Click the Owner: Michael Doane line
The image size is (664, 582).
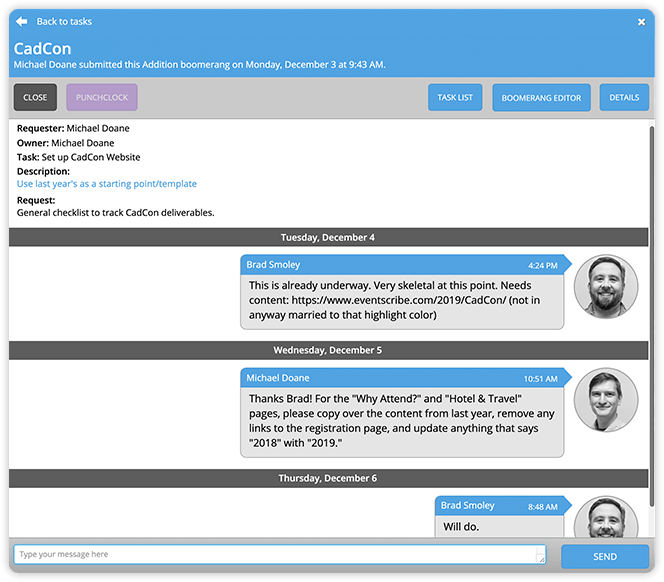point(65,143)
